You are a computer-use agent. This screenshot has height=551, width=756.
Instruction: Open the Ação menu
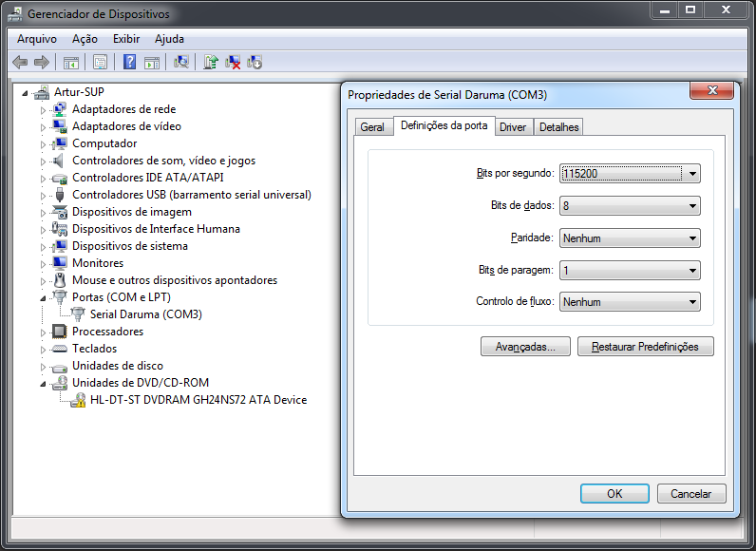coord(85,39)
